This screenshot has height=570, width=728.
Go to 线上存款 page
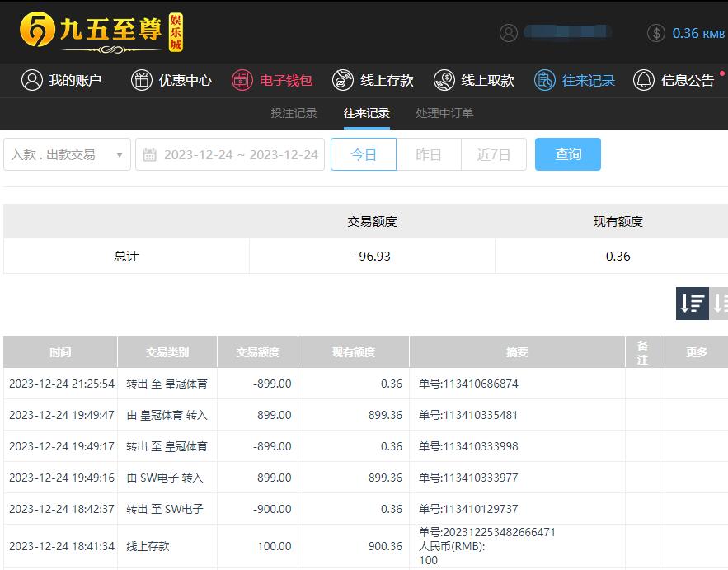pyautogui.click(x=373, y=80)
